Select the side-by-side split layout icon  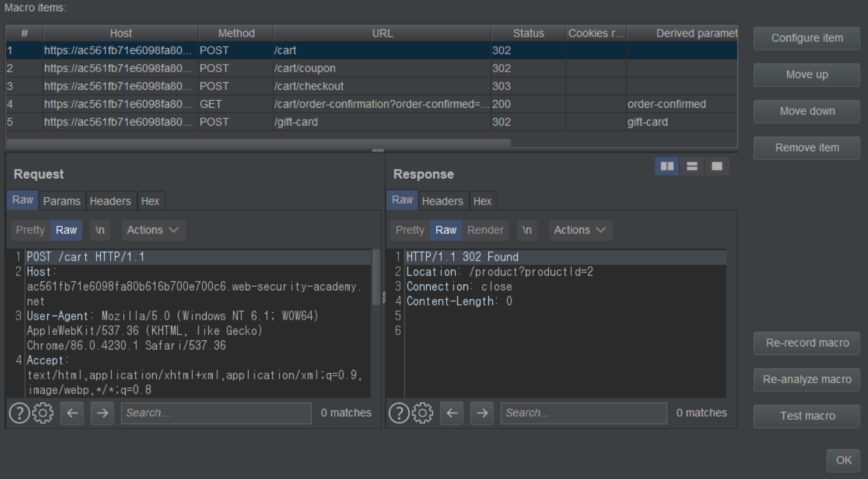667,166
